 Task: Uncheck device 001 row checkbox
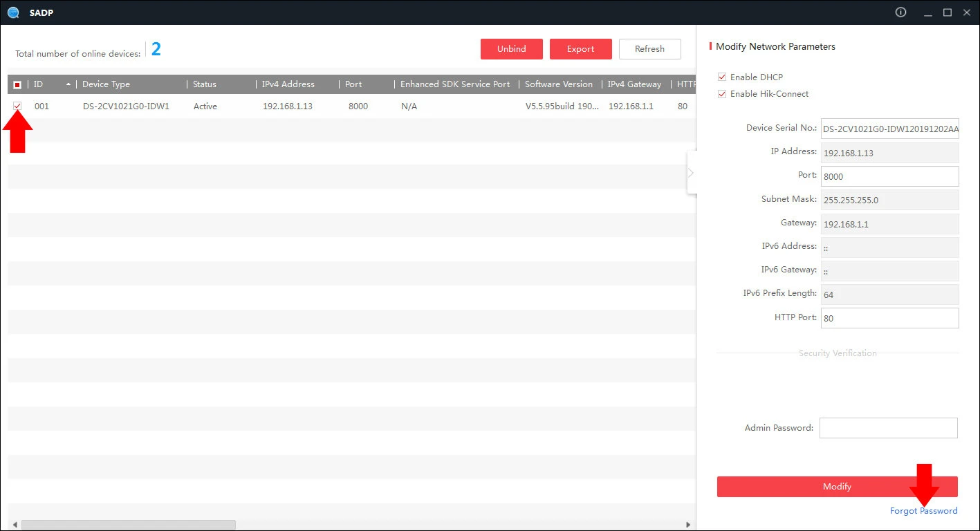coord(17,106)
